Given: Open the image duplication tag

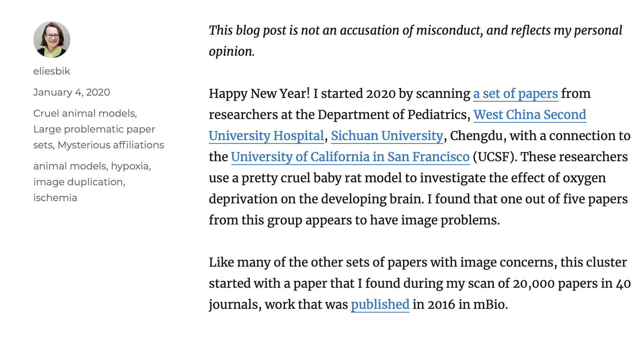Looking at the screenshot, I should pos(78,182).
